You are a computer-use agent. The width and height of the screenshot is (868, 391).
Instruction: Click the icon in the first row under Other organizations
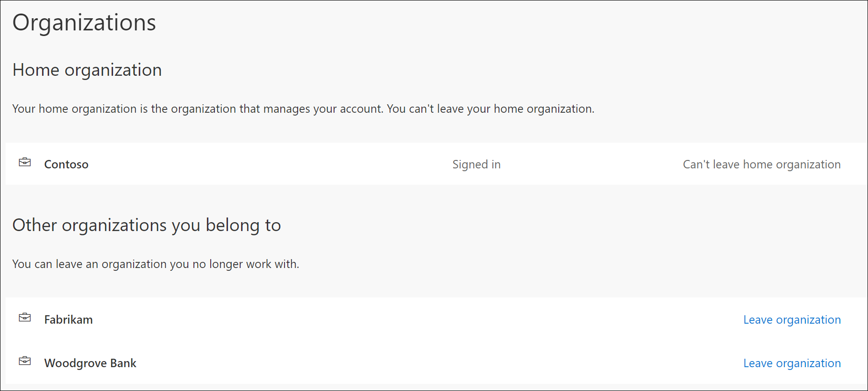pyautogui.click(x=25, y=318)
